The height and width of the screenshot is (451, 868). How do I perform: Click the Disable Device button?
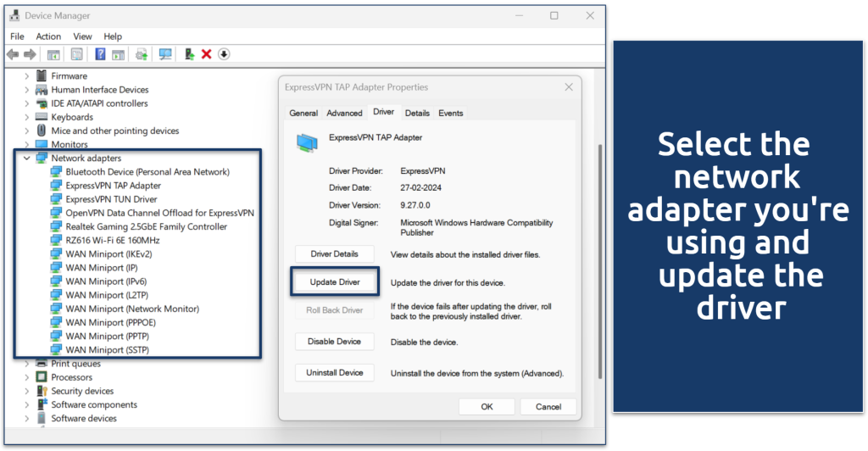[334, 342]
